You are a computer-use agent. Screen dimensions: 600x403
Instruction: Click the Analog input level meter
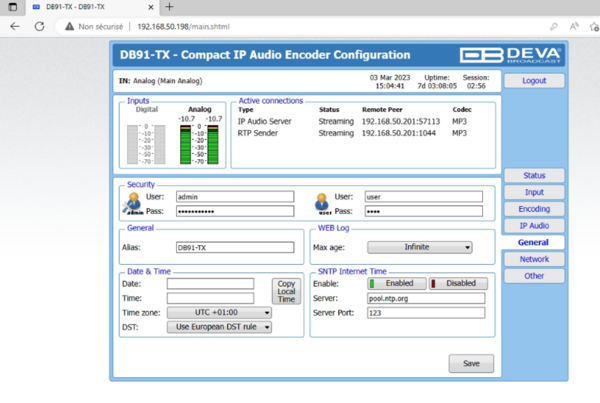[x=199, y=144]
